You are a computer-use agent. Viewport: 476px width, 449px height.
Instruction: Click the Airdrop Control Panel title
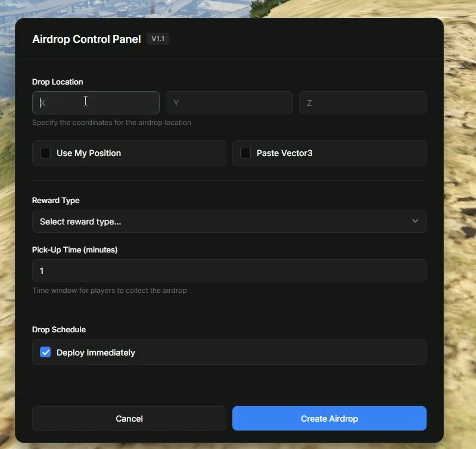(x=86, y=39)
